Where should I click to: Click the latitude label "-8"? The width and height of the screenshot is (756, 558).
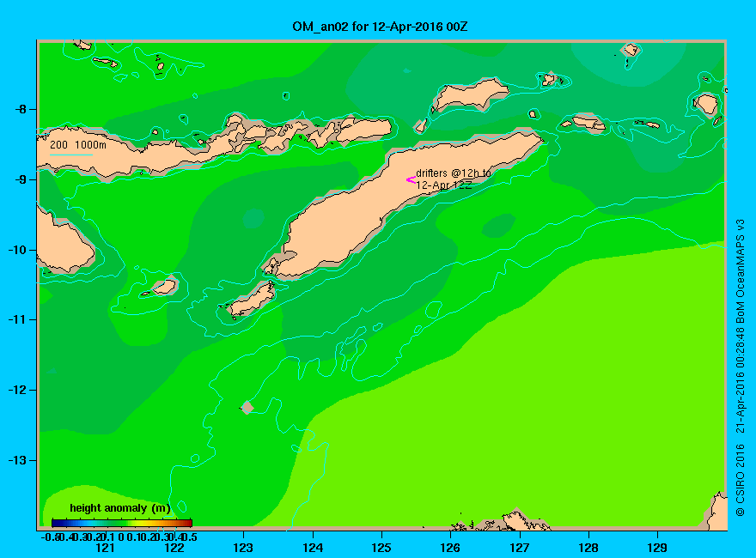(20, 109)
